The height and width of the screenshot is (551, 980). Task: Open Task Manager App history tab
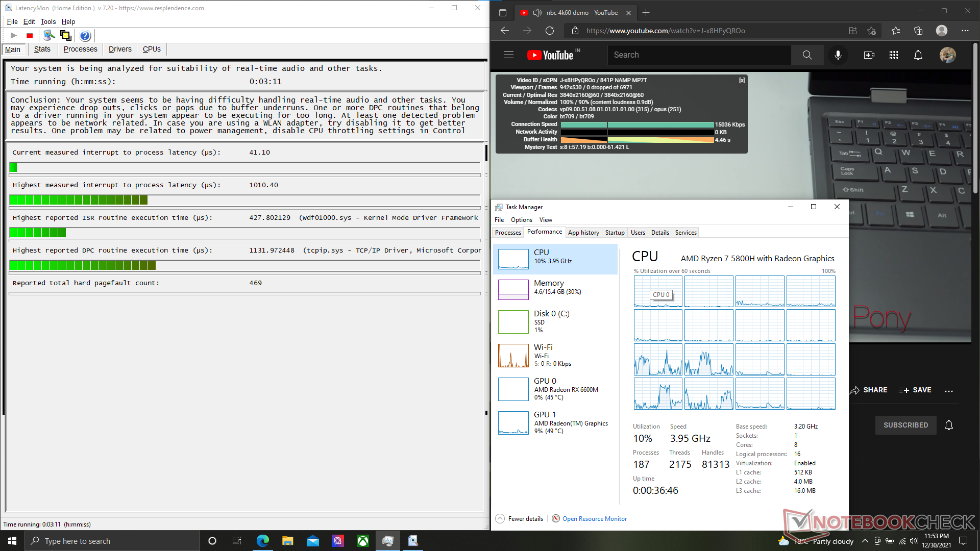click(x=583, y=233)
